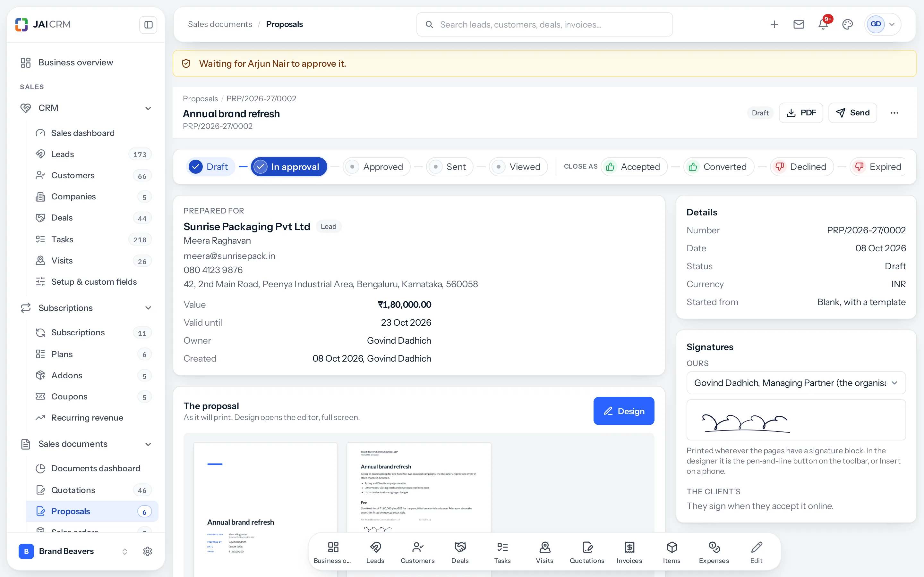Image resolution: width=924 pixels, height=577 pixels.
Task: Open the signatory dropdown for Govind Dadhich
Action: pos(796,383)
